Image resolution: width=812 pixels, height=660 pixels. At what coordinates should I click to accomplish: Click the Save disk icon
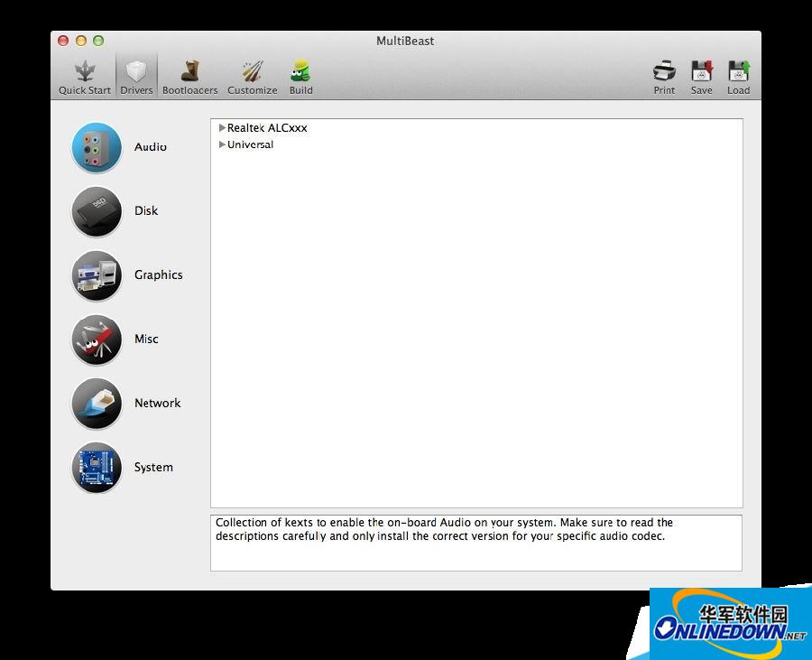pyautogui.click(x=701, y=72)
